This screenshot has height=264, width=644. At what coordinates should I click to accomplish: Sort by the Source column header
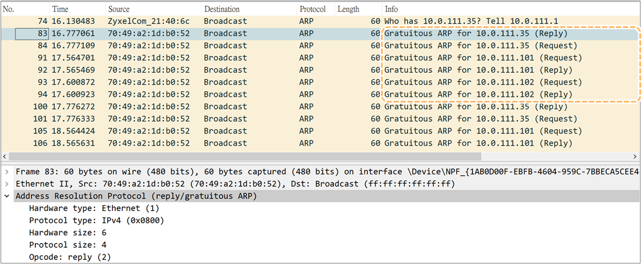click(x=154, y=9)
